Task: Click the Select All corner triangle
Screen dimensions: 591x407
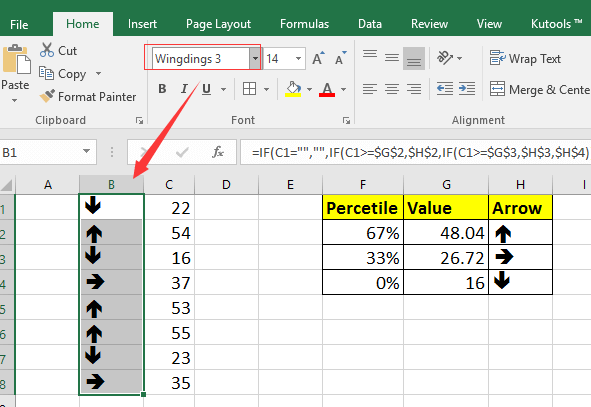Action: pyautogui.click(x=7, y=185)
